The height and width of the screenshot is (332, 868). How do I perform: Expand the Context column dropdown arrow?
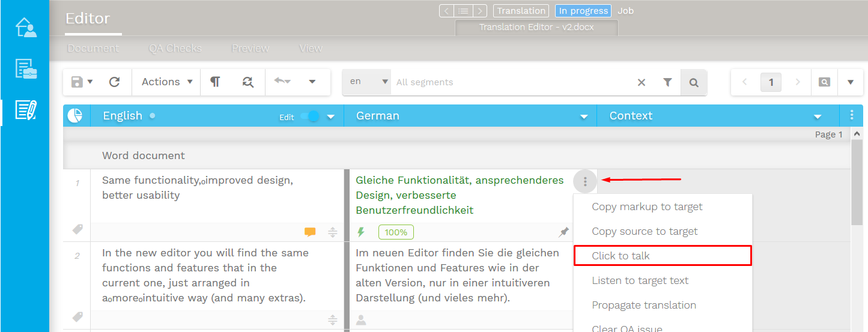(817, 116)
